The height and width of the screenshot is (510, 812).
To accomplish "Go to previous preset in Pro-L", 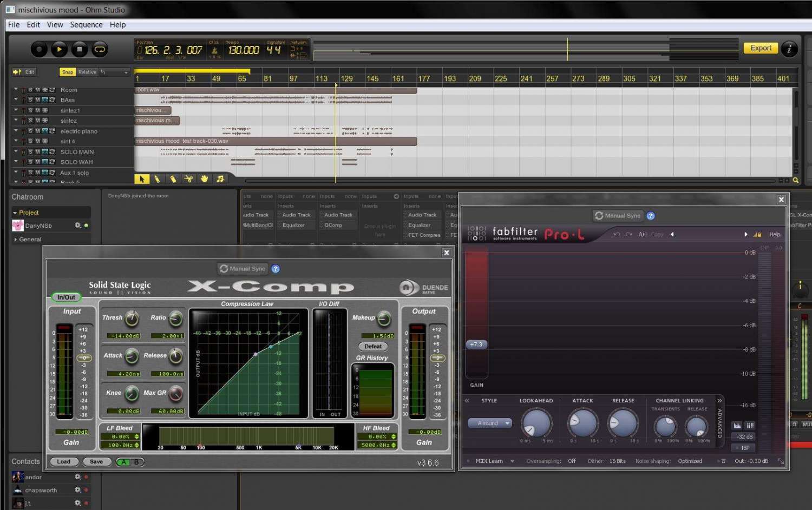I will [672, 235].
